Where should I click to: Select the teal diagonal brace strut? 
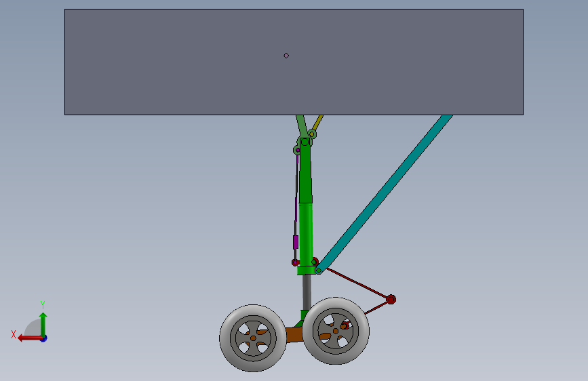385,194
